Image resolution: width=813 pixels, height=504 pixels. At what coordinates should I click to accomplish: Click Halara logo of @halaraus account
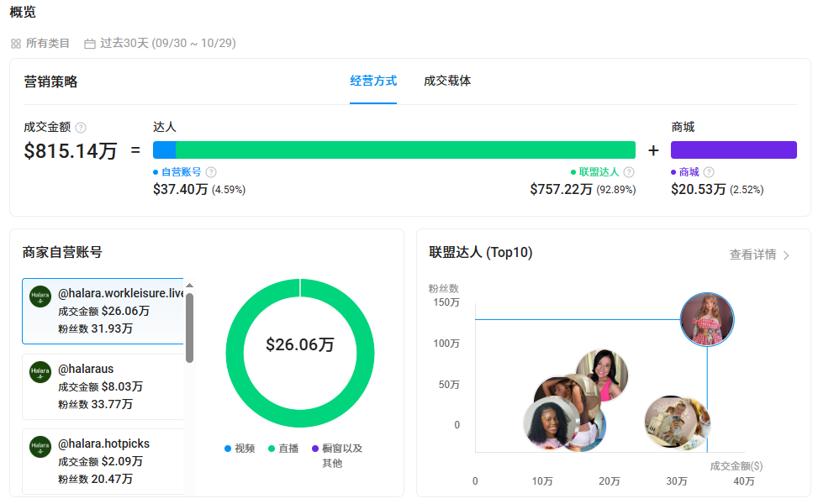coord(40,371)
